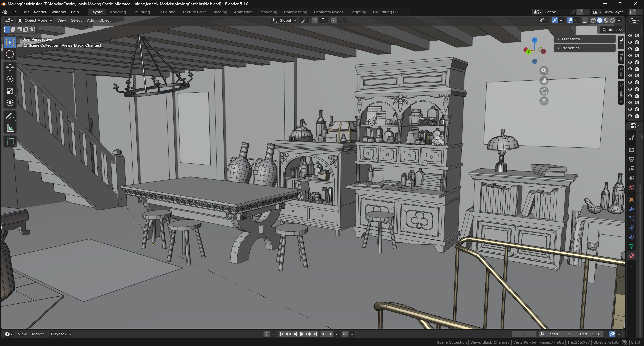Image resolution: width=644 pixels, height=346 pixels.
Task: Open the viewport Add menu
Action: pos(90,20)
